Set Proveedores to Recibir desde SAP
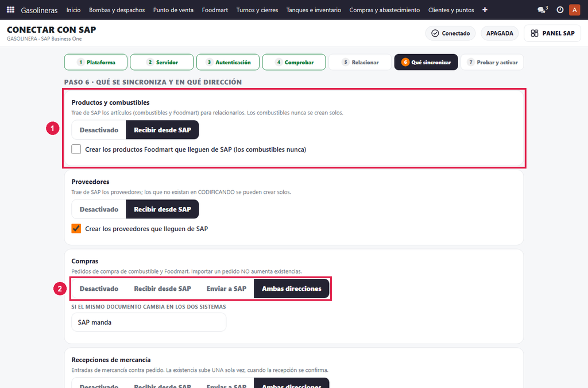The height and width of the screenshot is (388, 588). (x=163, y=209)
